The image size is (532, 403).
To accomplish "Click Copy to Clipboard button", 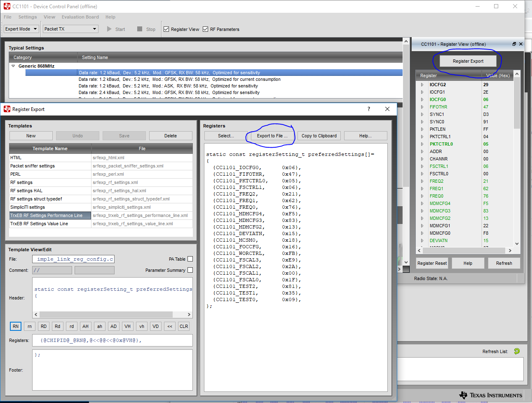I will tap(319, 136).
